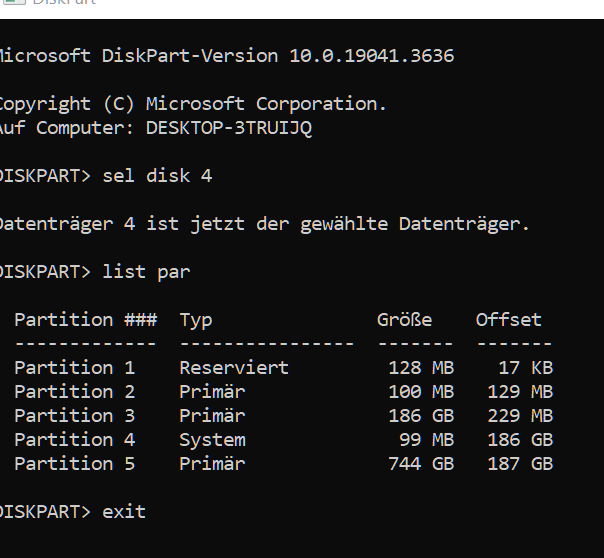Click the 'exit' command at the prompt
The width and height of the screenshot is (604, 558).
(x=124, y=512)
